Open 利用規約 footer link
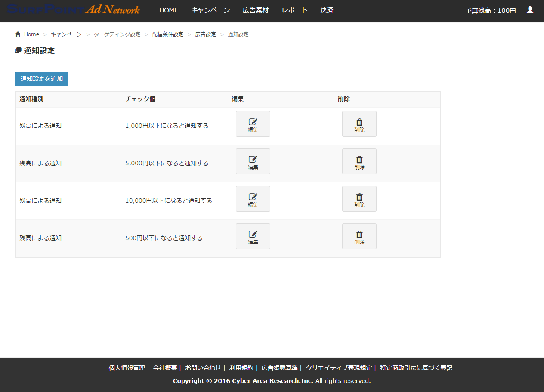 coord(241,368)
